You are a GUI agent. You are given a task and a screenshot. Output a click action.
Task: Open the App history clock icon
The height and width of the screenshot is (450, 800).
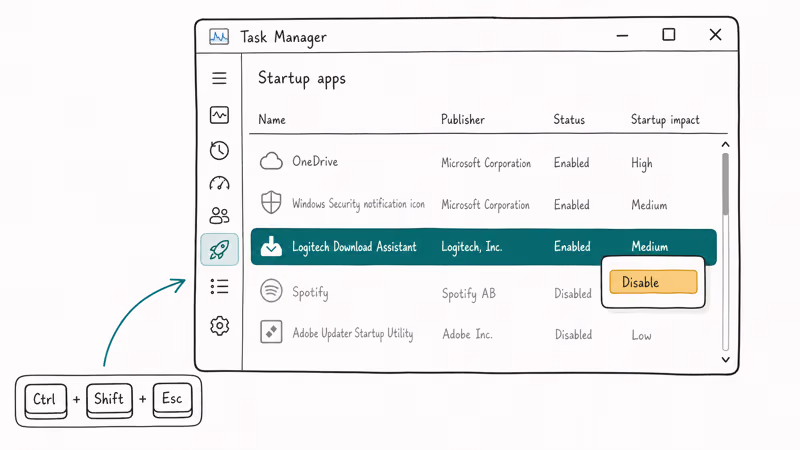(219, 150)
